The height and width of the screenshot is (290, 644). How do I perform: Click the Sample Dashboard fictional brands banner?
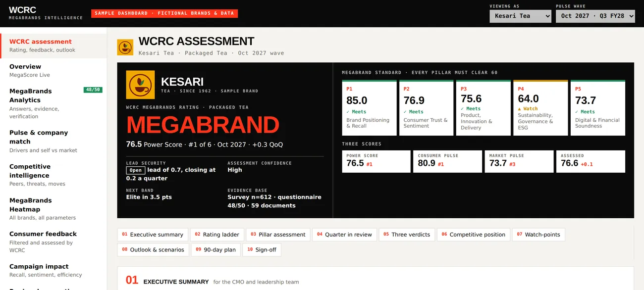[164, 13]
